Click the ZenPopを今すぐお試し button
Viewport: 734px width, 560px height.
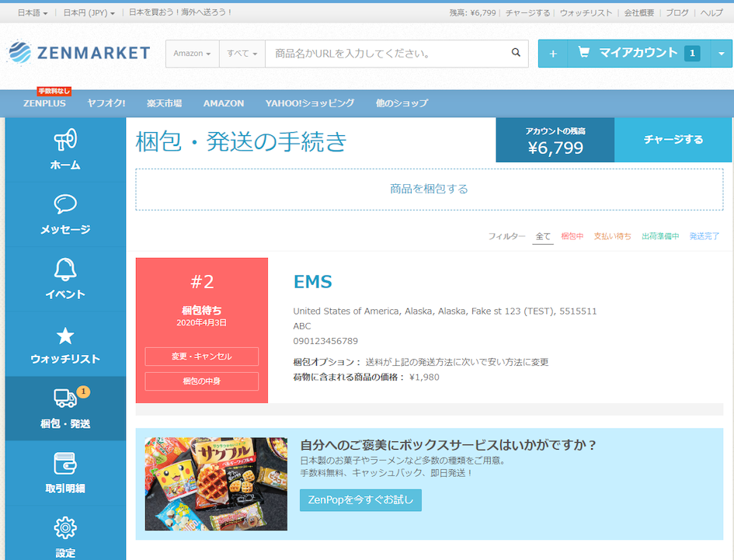[x=360, y=500]
